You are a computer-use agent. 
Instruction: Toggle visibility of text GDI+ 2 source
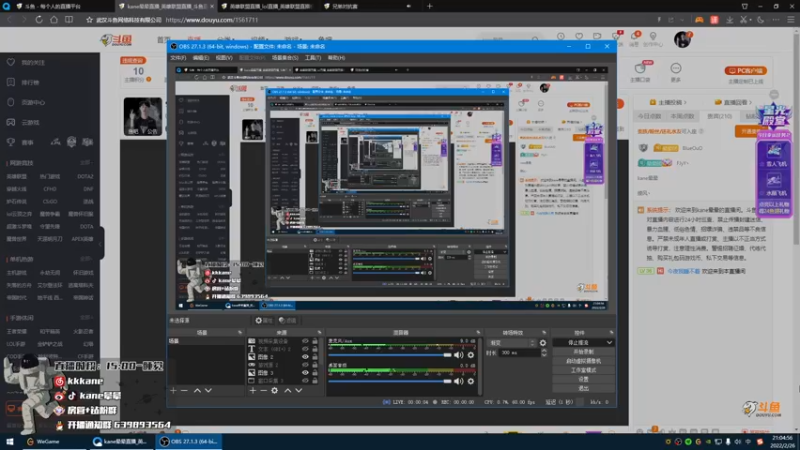tap(305, 349)
